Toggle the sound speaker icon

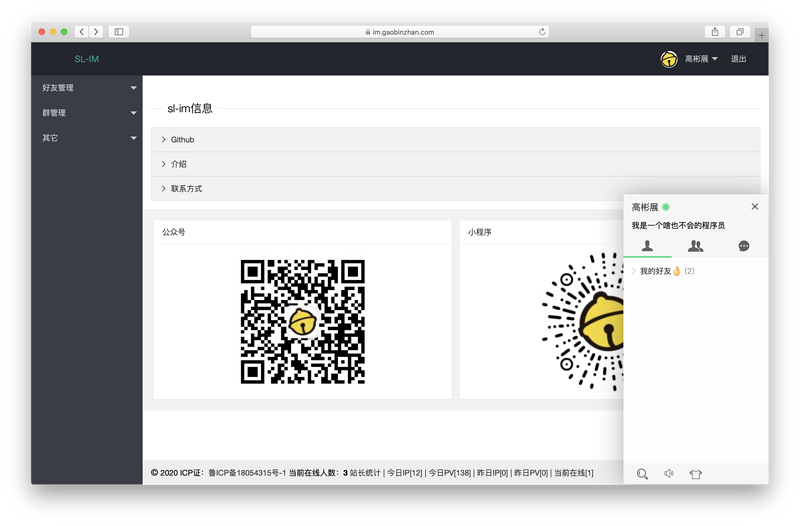click(669, 473)
